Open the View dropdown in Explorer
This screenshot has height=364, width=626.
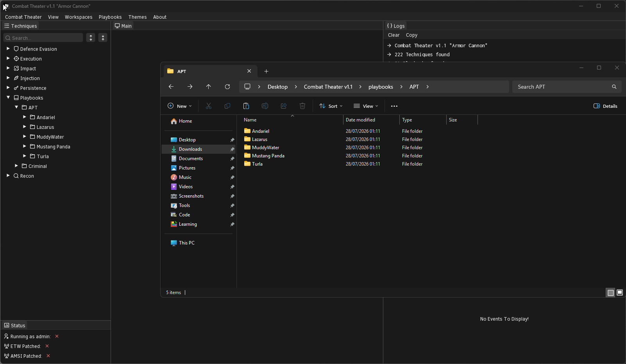[366, 106]
